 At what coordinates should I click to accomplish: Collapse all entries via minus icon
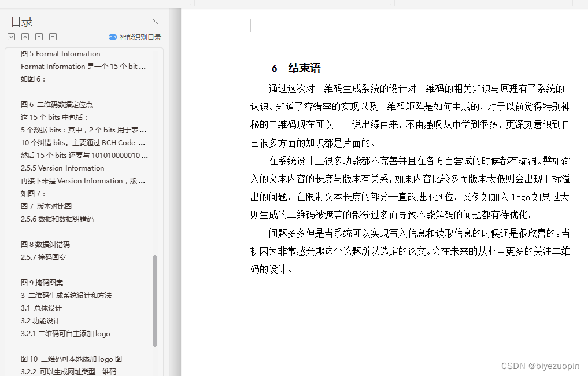coord(53,36)
